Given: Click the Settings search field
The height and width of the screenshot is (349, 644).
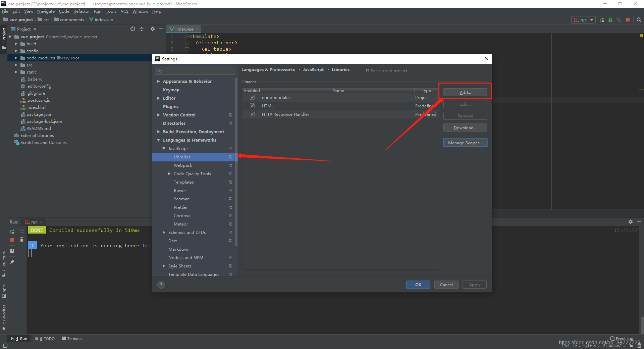Looking at the screenshot, I should 195,71.
